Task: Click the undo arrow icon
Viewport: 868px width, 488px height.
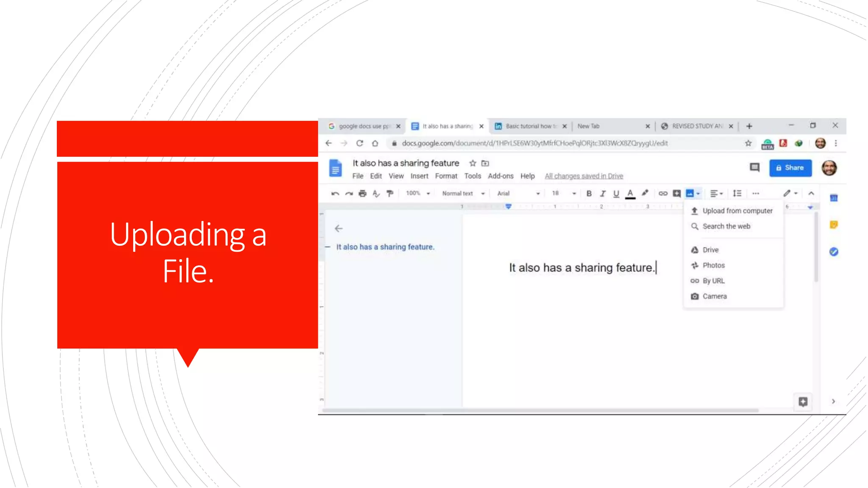Action: coord(335,194)
